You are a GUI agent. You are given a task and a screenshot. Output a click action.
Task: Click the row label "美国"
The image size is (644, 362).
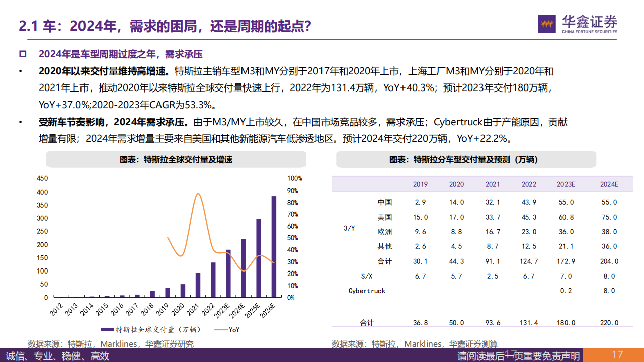click(385, 217)
